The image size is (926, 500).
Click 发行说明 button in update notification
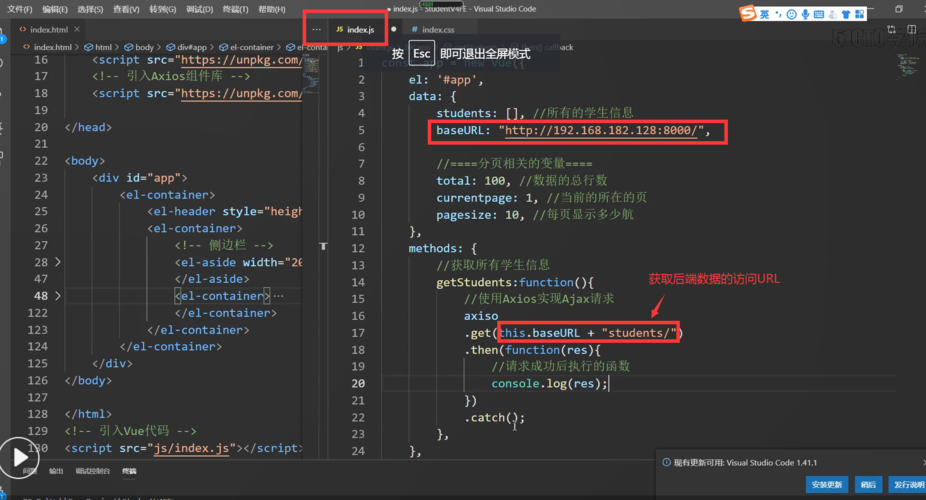click(908, 485)
